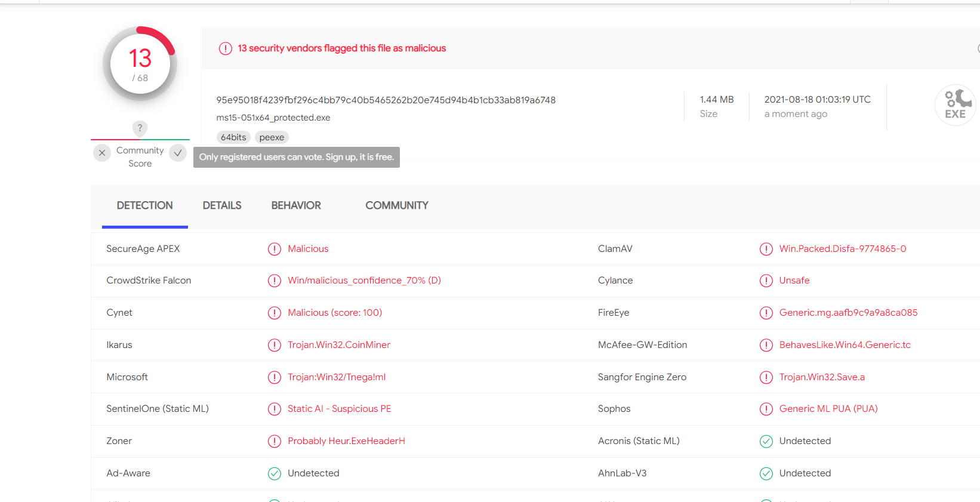
Task: Click the 'a moment ago' text
Action: [x=796, y=114]
